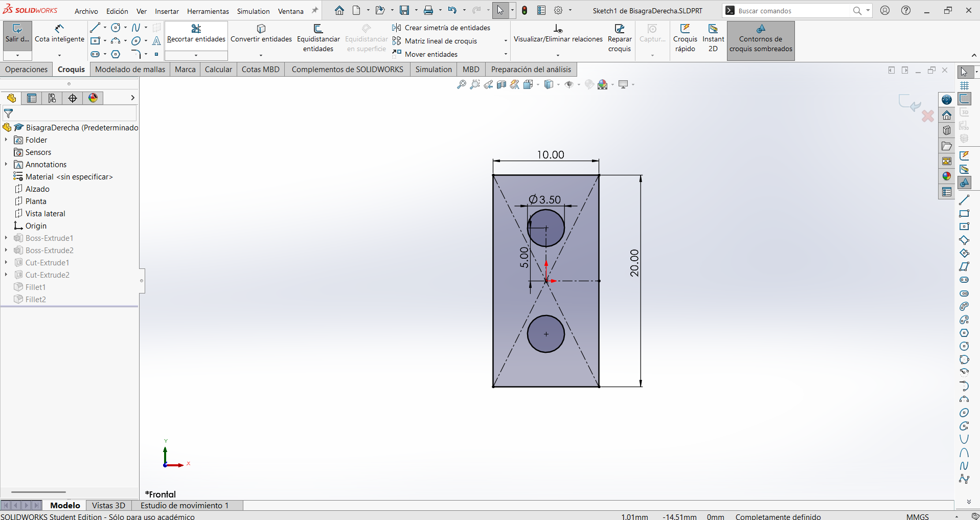Open the Herramientas menu
The width and height of the screenshot is (980, 520).
click(x=208, y=11)
